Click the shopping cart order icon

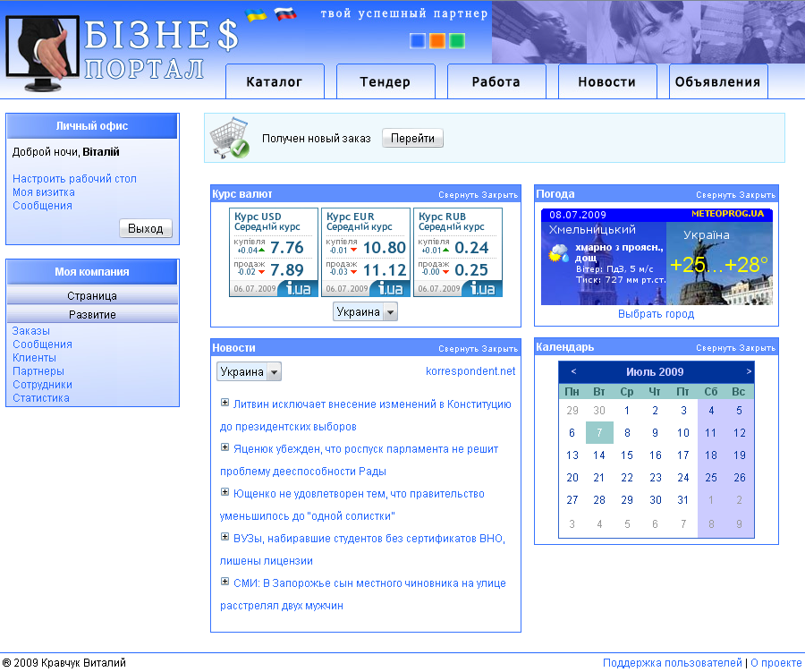(x=230, y=138)
